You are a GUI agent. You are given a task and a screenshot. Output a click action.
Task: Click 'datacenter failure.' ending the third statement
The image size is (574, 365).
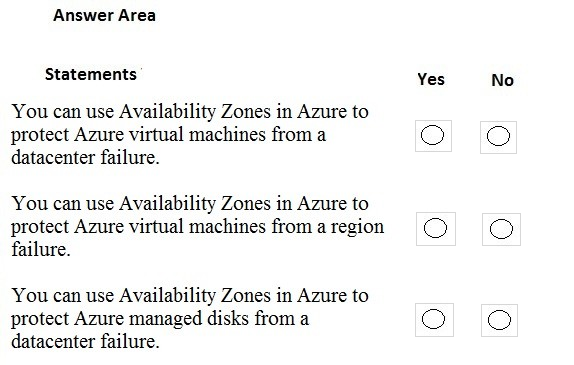point(85,342)
